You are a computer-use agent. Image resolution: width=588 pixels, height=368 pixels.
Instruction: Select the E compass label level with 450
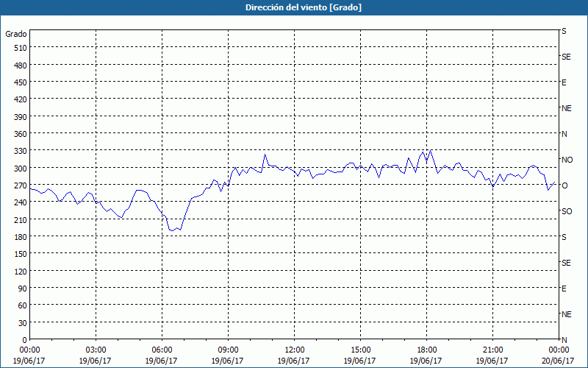(x=564, y=82)
